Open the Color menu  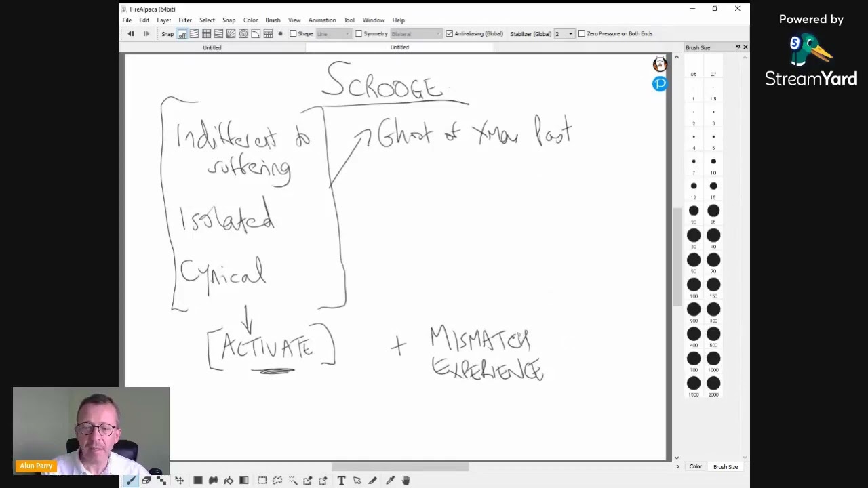[250, 20]
